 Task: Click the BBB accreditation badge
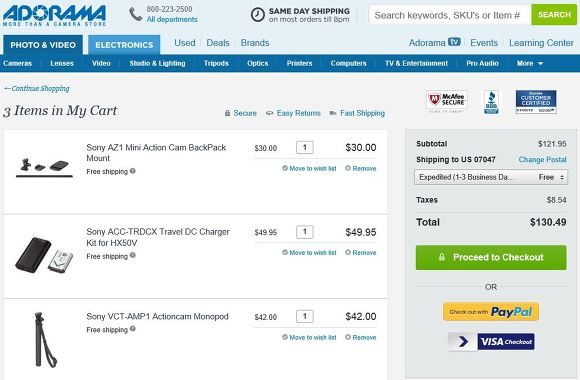pos(491,102)
